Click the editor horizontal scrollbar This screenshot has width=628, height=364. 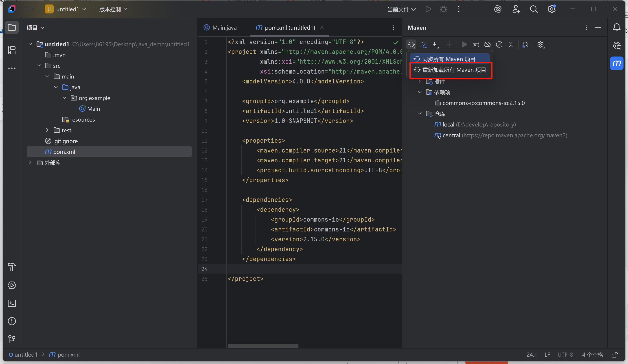(x=263, y=346)
